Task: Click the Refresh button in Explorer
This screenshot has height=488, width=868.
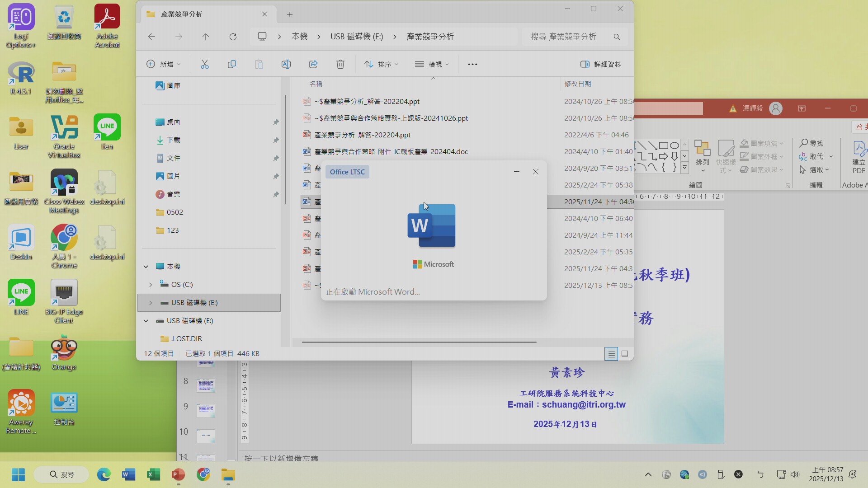Action: tap(233, 37)
